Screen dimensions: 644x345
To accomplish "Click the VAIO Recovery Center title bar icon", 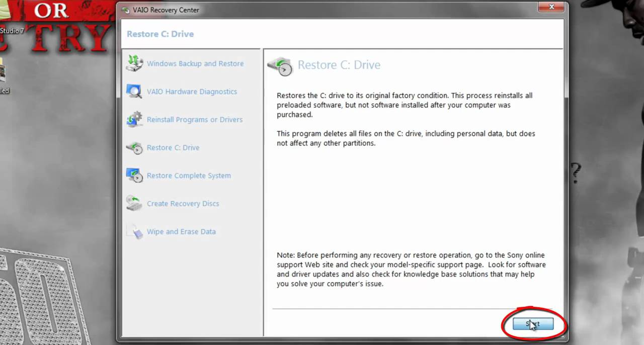I will 125,10.
